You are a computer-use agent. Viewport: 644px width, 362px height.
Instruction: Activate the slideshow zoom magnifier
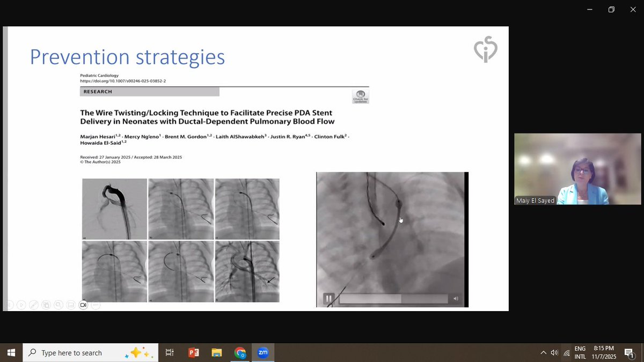click(58, 305)
